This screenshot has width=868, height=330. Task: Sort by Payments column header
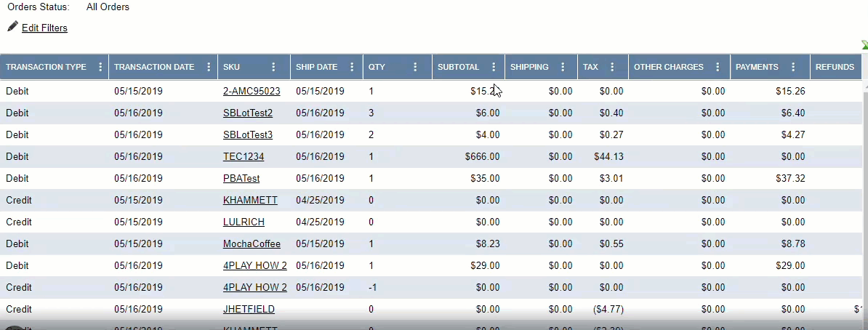coord(757,67)
